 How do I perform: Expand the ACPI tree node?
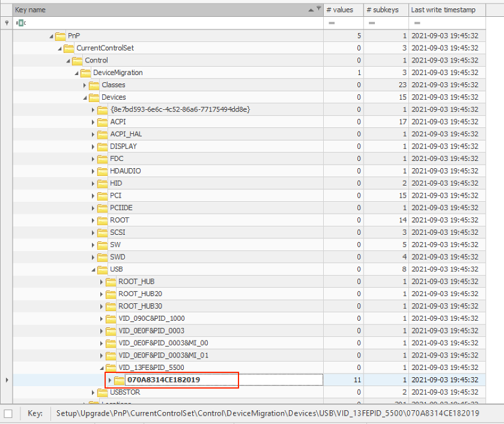pos(93,122)
